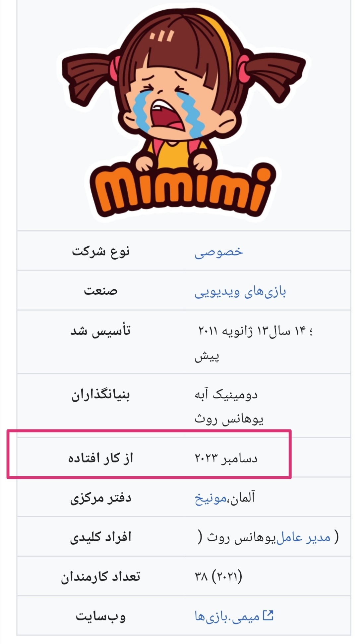The height and width of the screenshot is (644, 358).
Task: Open the external-link icon beside the website
Action: [268, 615]
